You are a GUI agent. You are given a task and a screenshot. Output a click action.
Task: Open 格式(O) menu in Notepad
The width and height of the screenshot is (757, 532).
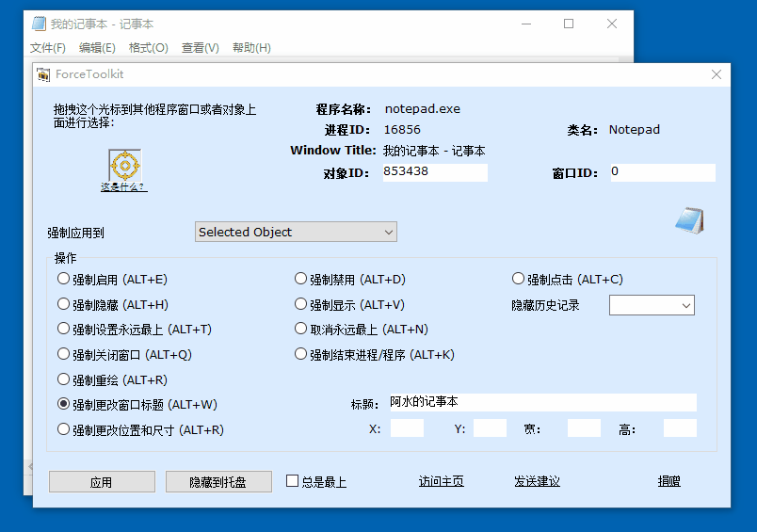point(148,48)
